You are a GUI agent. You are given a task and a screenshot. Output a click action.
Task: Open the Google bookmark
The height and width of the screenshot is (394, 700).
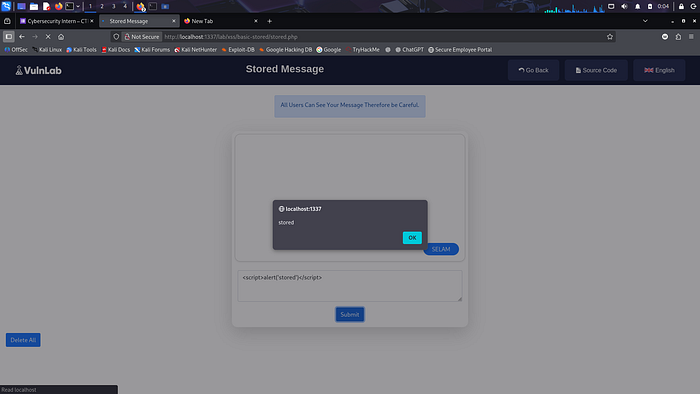click(x=329, y=50)
